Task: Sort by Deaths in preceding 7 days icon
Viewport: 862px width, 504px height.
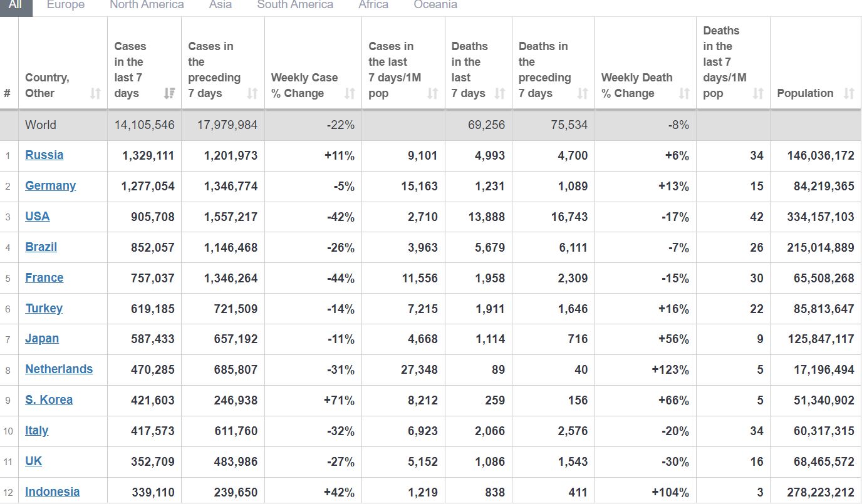Action: coord(583,93)
